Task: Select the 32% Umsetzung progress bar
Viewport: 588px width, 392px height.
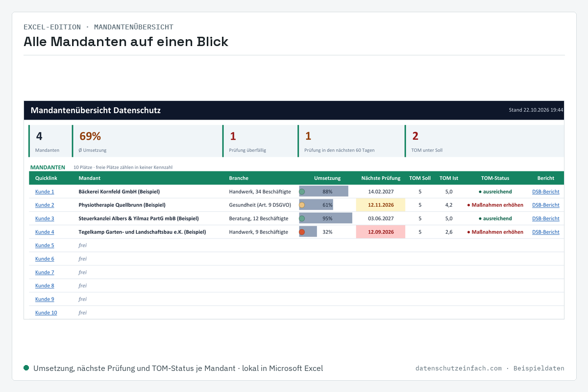Action: point(308,232)
